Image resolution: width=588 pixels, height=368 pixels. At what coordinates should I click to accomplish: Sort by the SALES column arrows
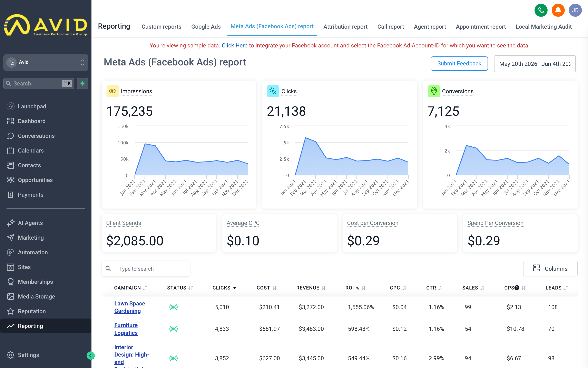click(x=482, y=288)
